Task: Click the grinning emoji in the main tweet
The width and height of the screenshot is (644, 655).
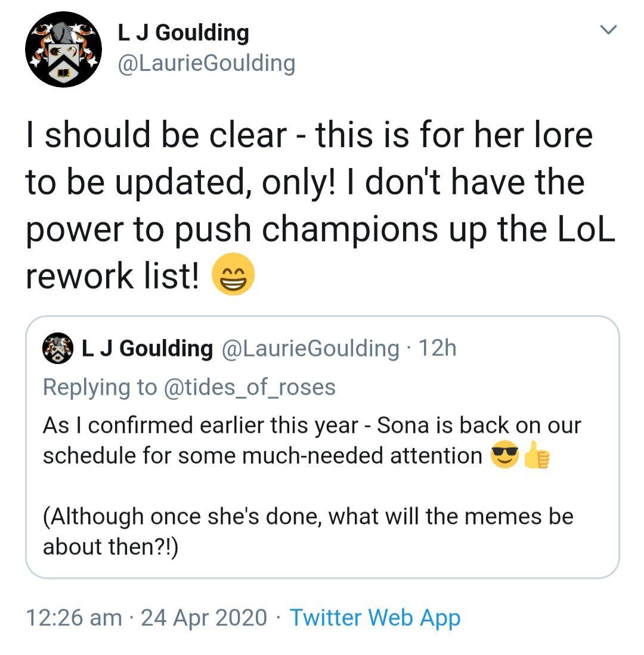Action: click(233, 275)
